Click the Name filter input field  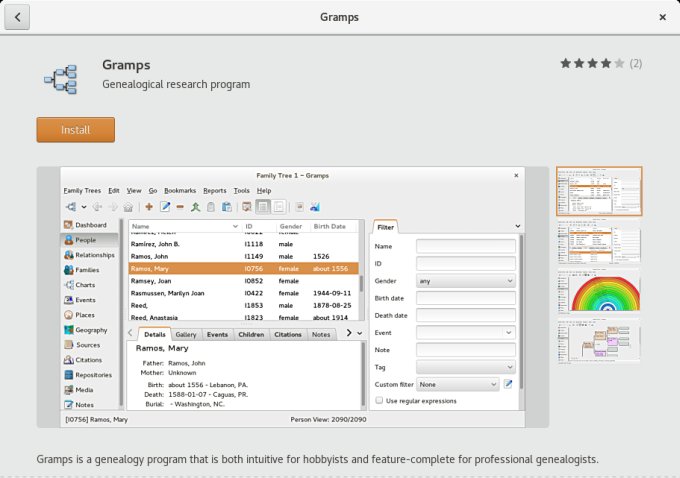point(465,246)
